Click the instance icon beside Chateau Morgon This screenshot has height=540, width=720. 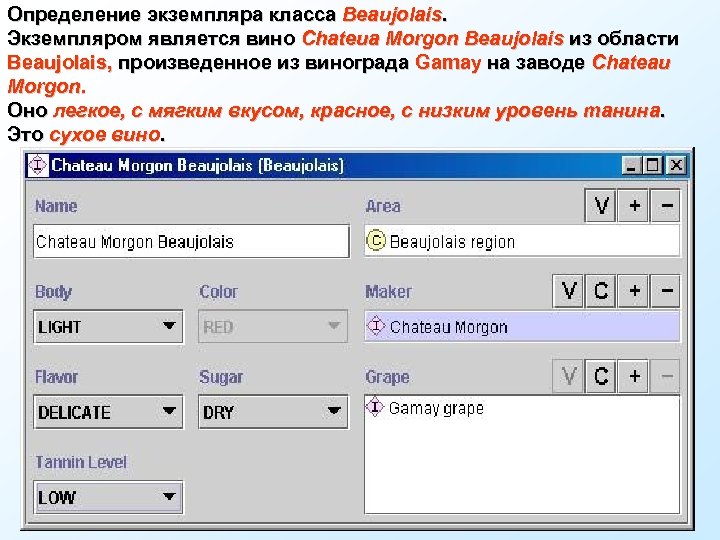376,326
